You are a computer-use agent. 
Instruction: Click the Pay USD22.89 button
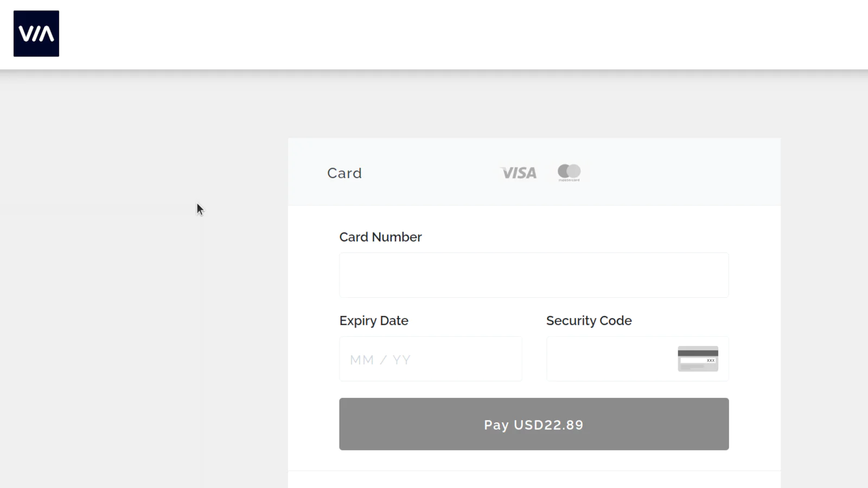[x=534, y=424]
